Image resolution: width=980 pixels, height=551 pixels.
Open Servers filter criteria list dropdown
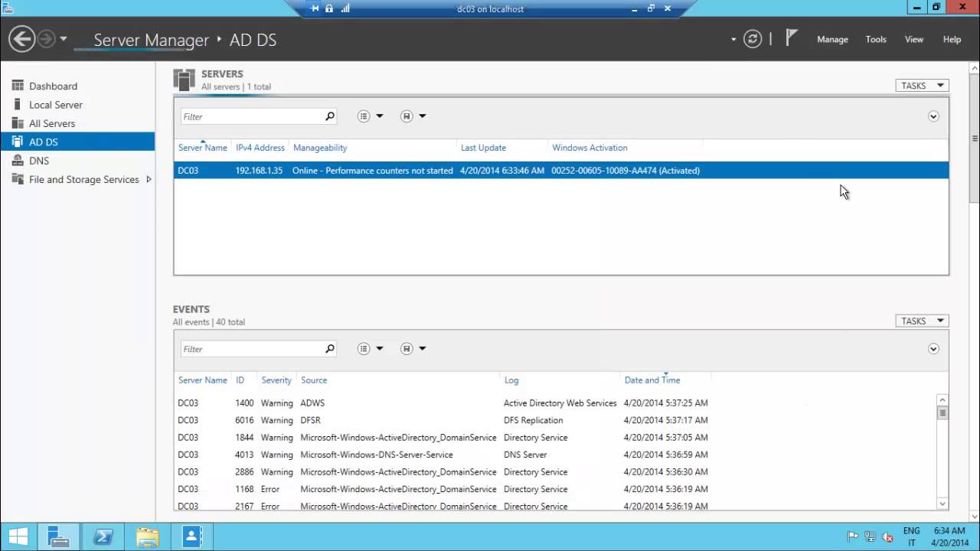tap(371, 116)
